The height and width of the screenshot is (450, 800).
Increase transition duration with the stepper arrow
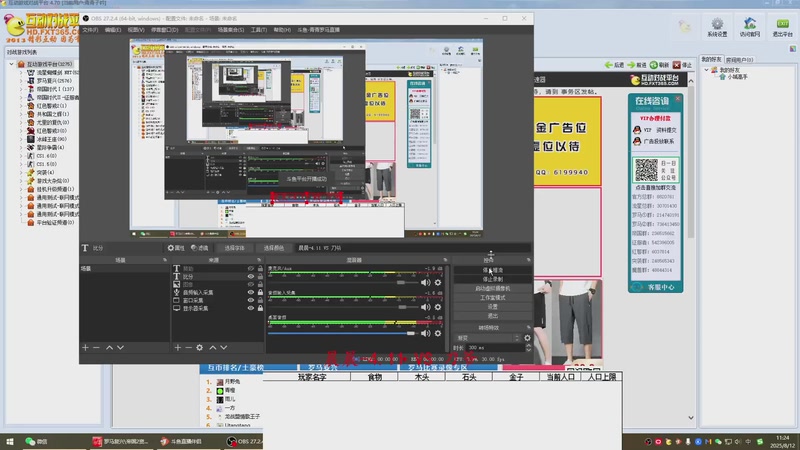click(x=528, y=345)
